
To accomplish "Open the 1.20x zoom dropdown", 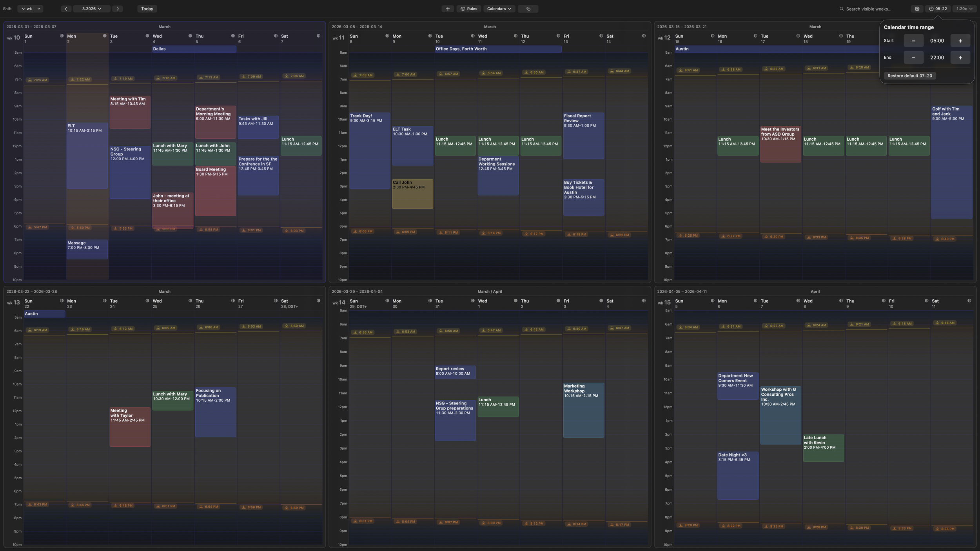I will 964,9.
